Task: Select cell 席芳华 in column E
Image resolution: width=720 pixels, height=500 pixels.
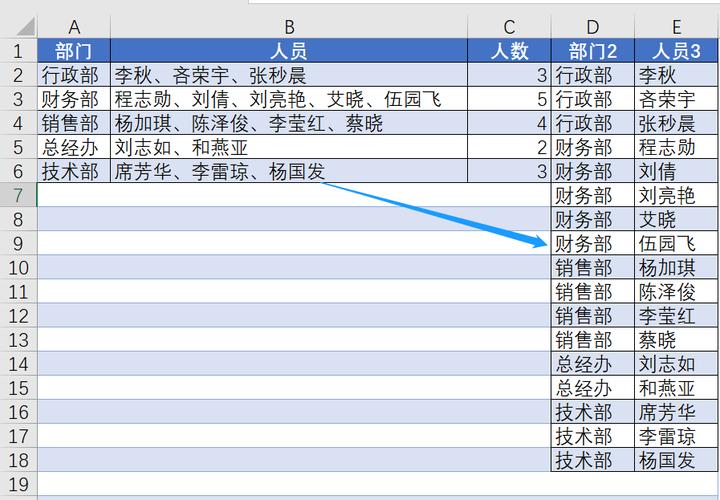Action: [x=676, y=412]
